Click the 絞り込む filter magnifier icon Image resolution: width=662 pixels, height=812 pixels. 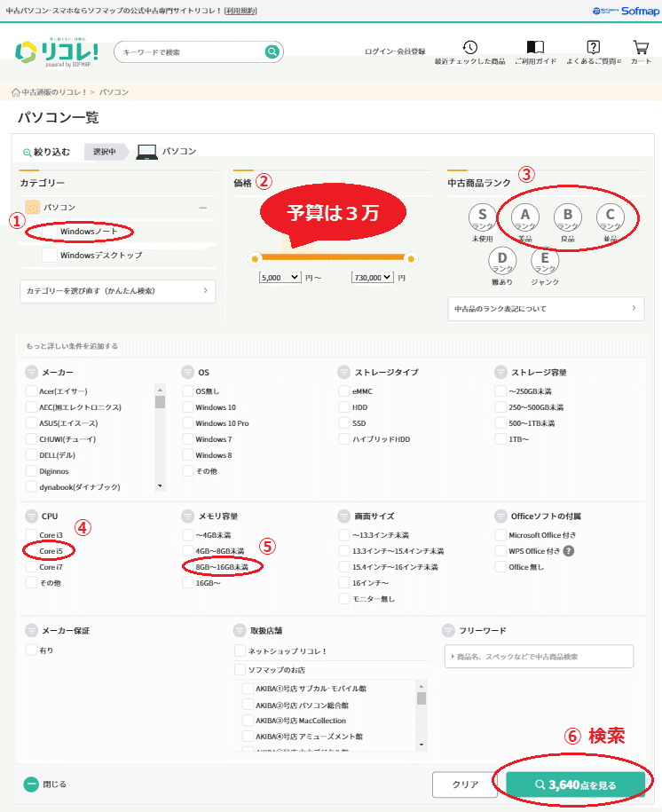pos(27,153)
